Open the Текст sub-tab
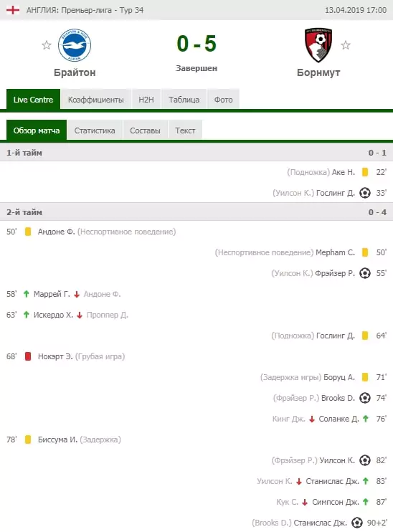393x532 pixels. (x=185, y=130)
